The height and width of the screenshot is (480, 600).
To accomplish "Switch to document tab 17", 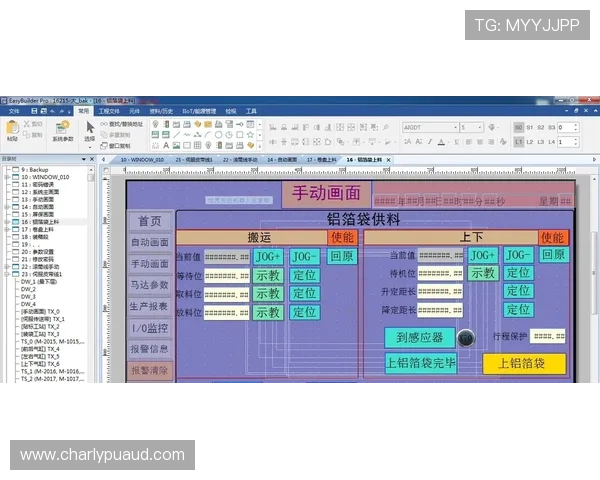I will [x=321, y=160].
